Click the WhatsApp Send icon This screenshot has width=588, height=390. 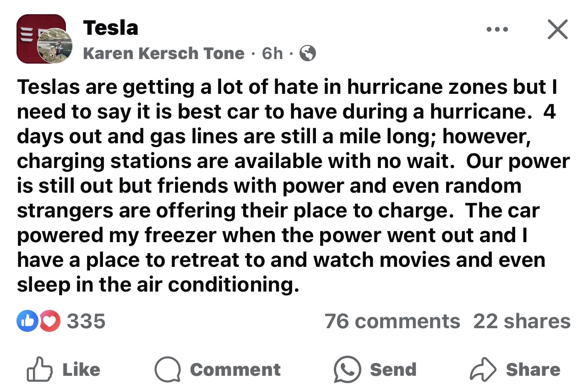tap(346, 370)
